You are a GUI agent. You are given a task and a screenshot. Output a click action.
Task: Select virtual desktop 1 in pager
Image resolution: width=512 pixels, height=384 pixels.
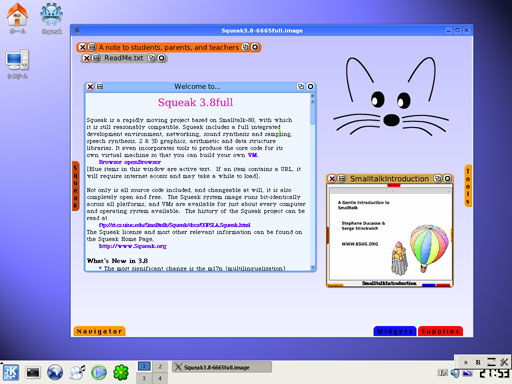point(144,366)
